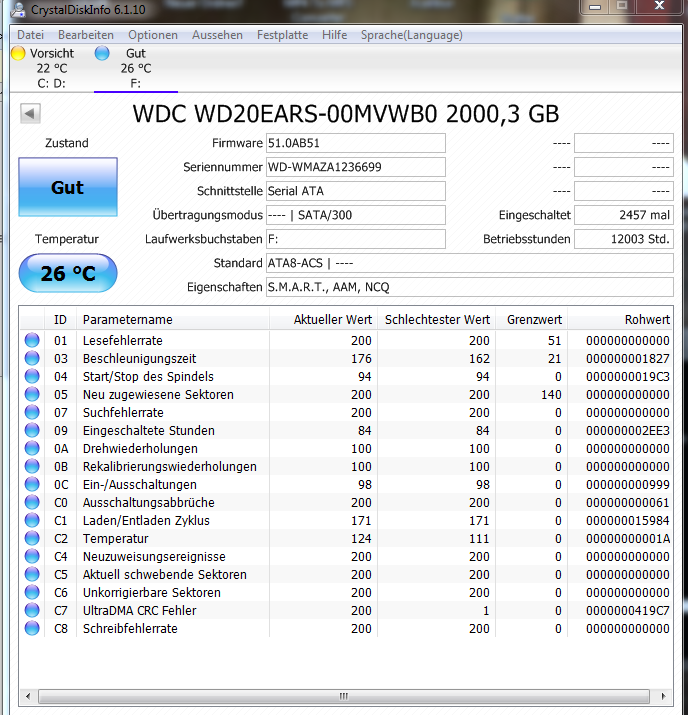Viewport: 688px width, 715px height.
Task: Click the serial number field WD-WMAZA1236699
Action: tap(356, 167)
